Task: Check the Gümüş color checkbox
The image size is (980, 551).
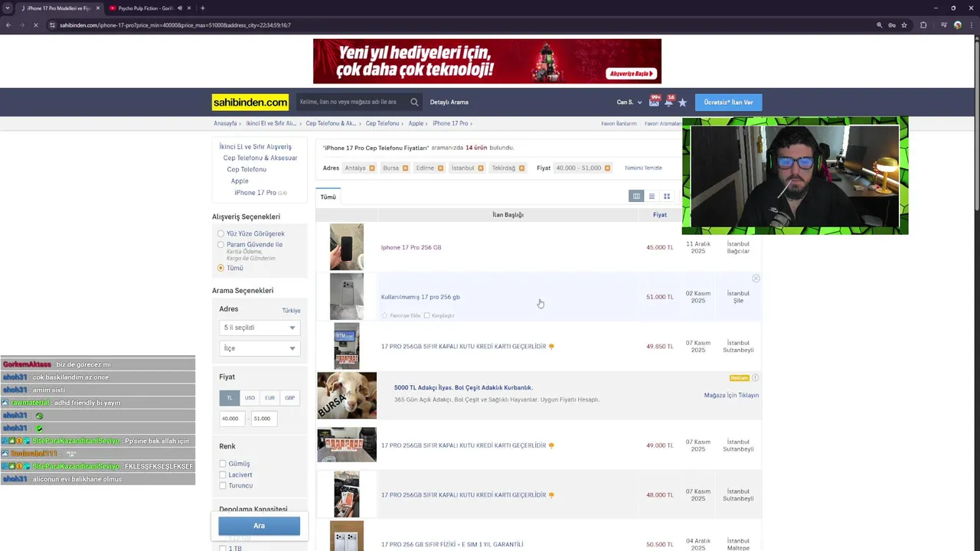Action: (x=223, y=464)
